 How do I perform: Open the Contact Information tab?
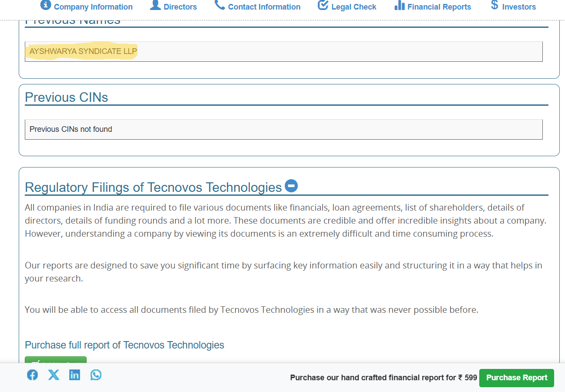[x=257, y=7]
